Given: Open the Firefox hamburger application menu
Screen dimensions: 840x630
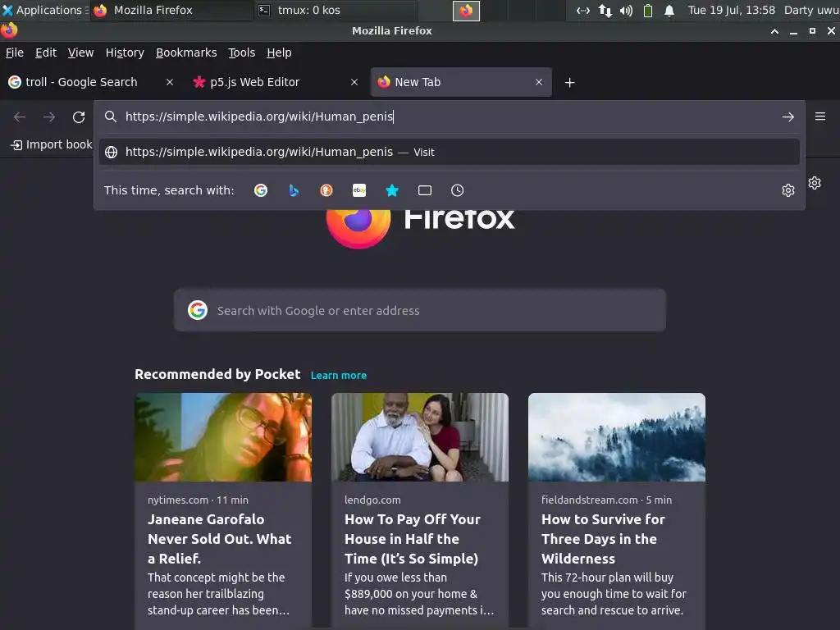Looking at the screenshot, I should click(820, 116).
